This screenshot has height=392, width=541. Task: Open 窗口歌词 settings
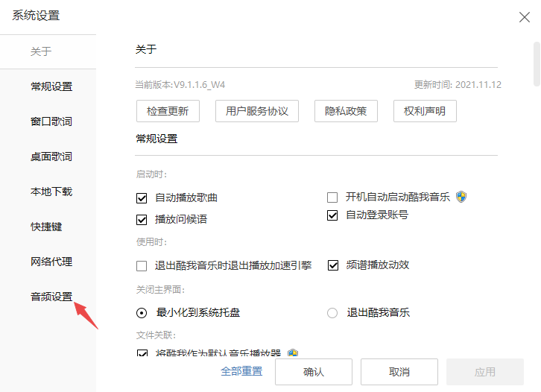pos(51,121)
